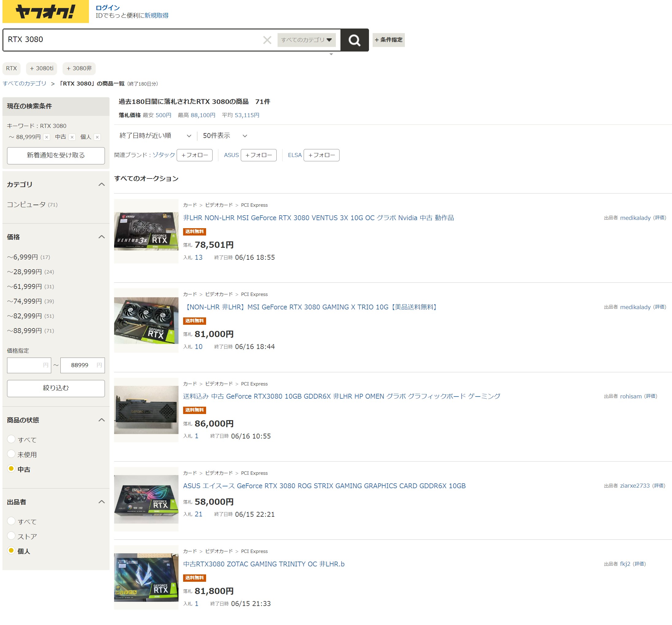The image size is (672, 625).
Task: Collapse the 価格 section
Action: (102, 237)
